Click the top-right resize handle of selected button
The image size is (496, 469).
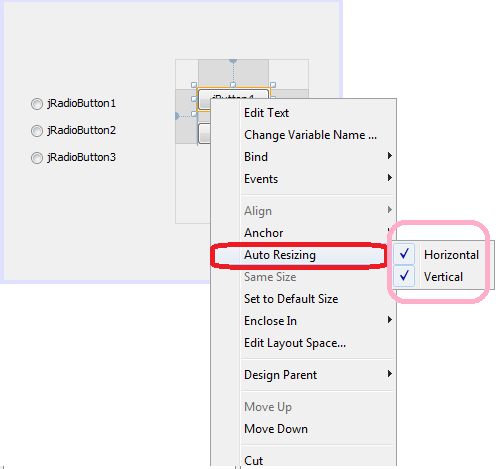pos(273,85)
